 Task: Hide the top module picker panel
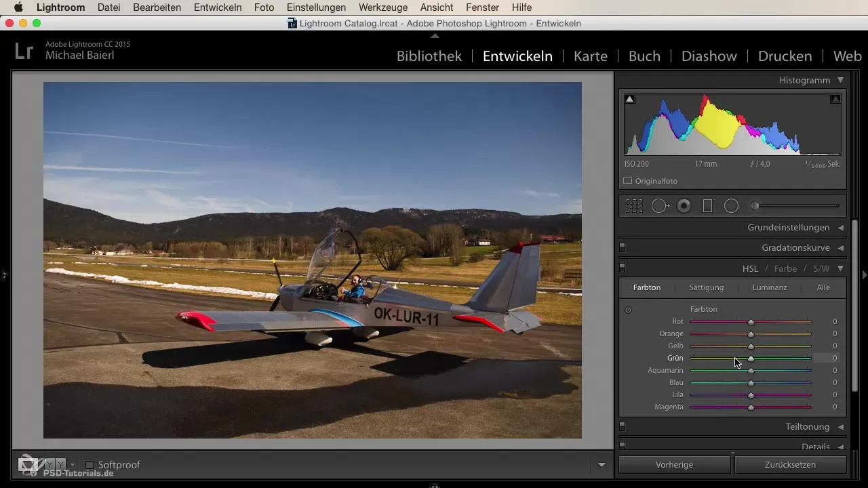435,35
